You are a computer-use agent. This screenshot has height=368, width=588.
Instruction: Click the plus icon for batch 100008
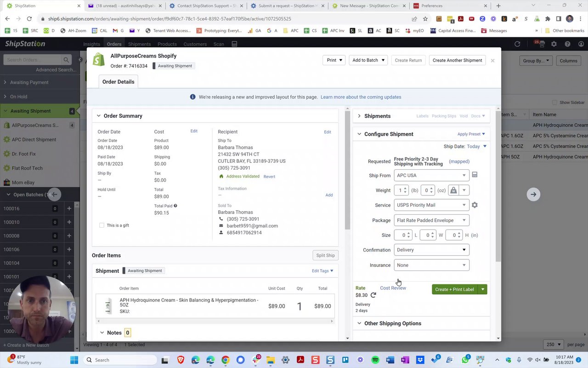[x=69, y=236]
